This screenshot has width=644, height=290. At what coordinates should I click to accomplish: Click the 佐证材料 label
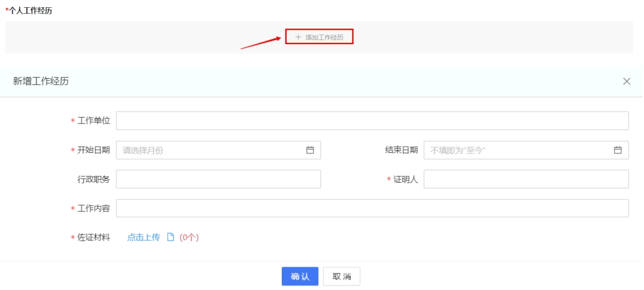(x=94, y=237)
